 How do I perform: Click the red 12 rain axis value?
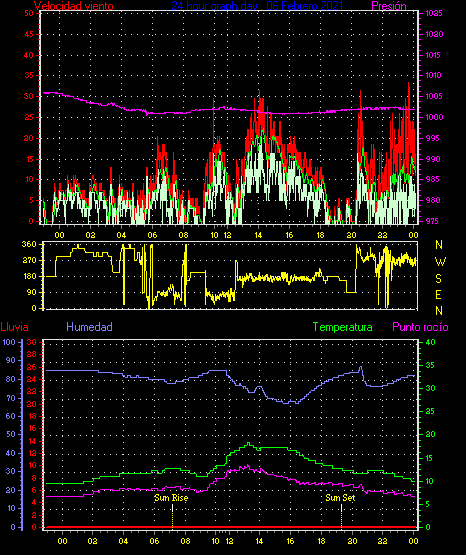32,453
